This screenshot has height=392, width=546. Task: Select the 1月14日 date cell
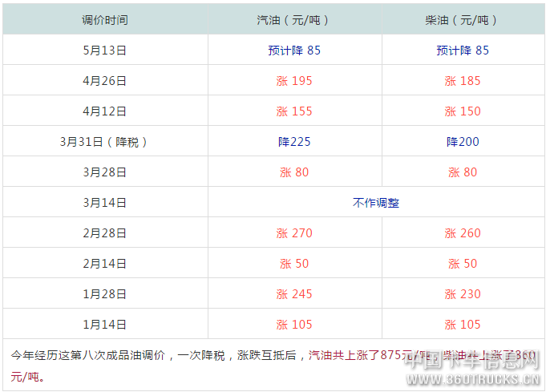(x=105, y=325)
